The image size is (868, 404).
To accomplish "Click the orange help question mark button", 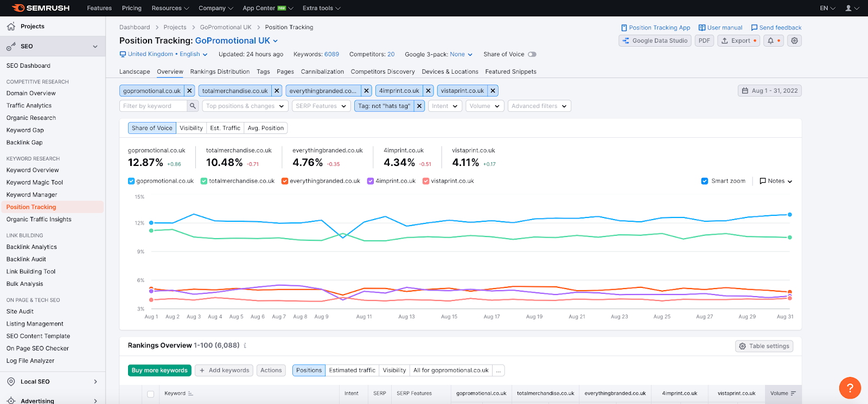I will tap(850, 388).
